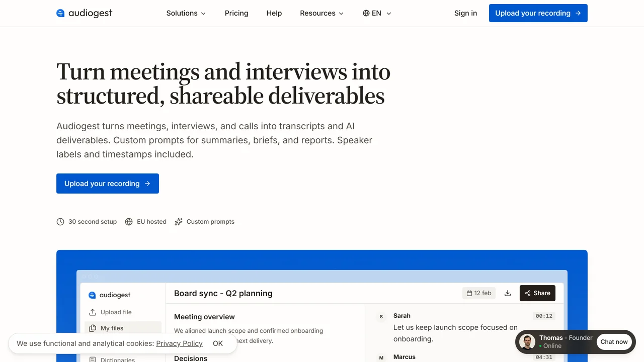Image resolution: width=644 pixels, height=362 pixels.
Task: Start a conversation with Chat now
Action: [614, 342]
